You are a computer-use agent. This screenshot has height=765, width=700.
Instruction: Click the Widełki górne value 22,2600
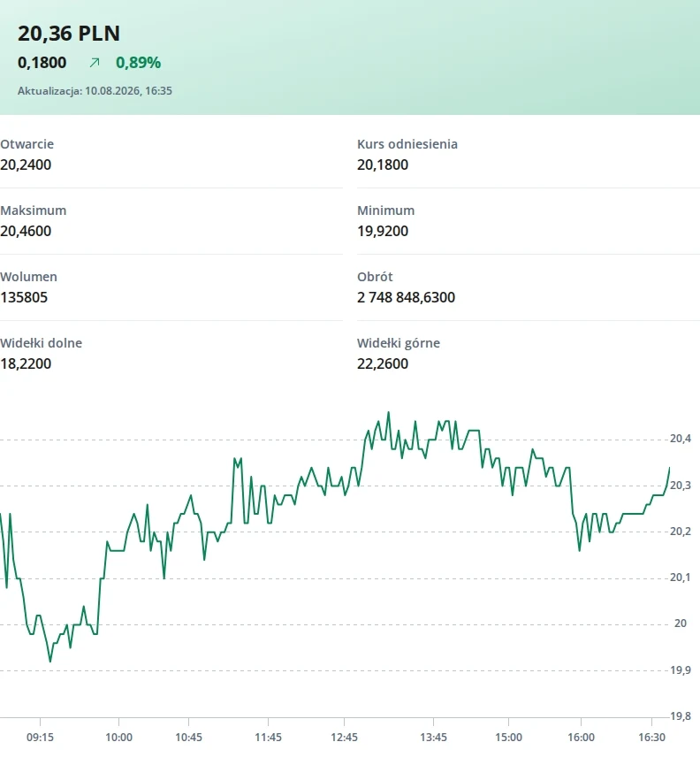(383, 364)
